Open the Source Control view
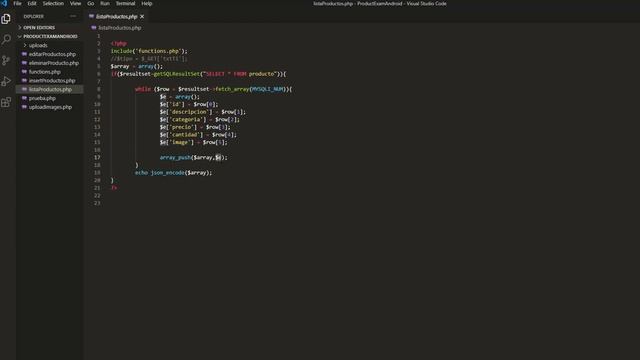Image resolution: width=640 pixels, height=360 pixels. (6, 60)
